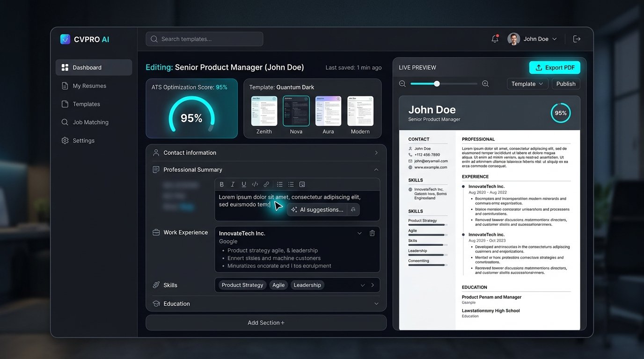The width and height of the screenshot is (644, 359).
Task: Select the Agile skill tag
Action: (x=278, y=285)
